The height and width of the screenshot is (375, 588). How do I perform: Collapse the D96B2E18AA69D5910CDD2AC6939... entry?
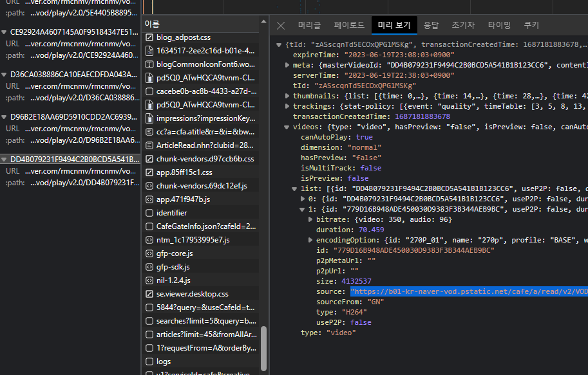click(x=4, y=117)
